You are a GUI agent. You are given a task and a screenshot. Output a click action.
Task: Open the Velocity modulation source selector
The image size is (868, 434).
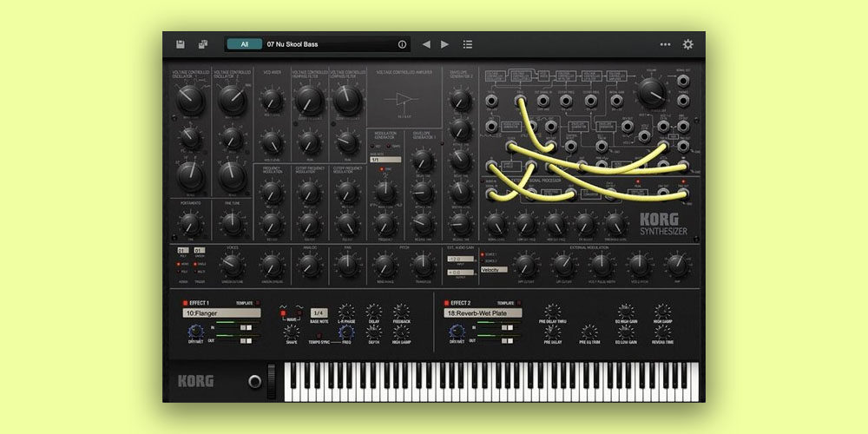click(494, 270)
